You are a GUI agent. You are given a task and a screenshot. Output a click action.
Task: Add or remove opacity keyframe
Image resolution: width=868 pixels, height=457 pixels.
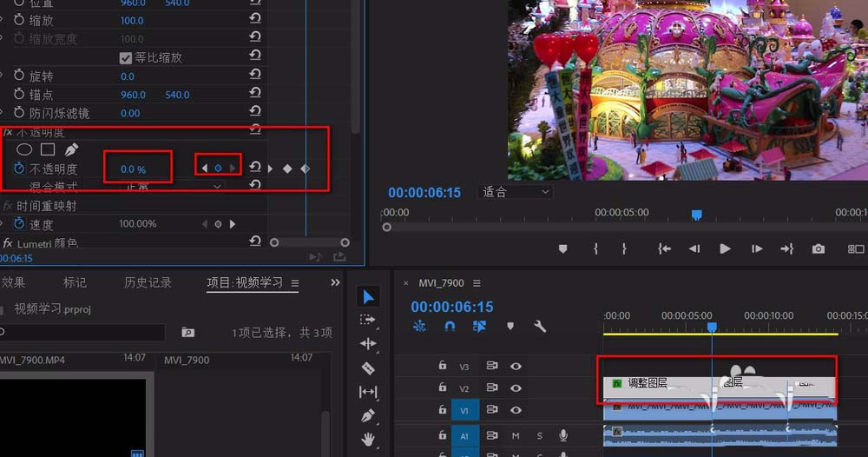click(x=218, y=168)
